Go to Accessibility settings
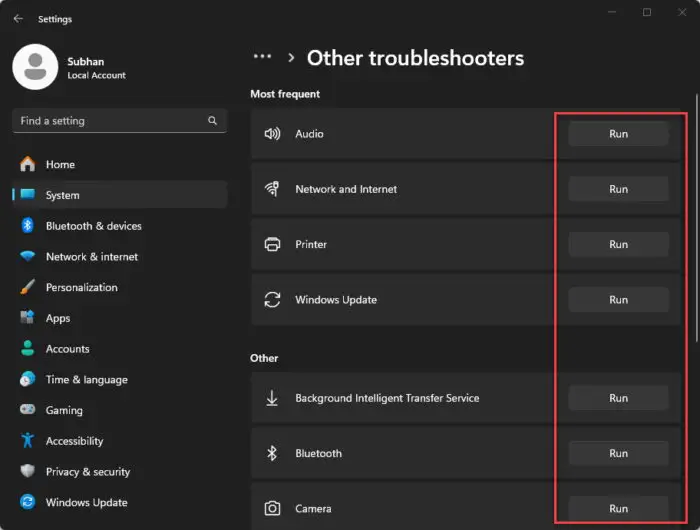Image resolution: width=700 pixels, height=530 pixels. [x=120, y=441]
